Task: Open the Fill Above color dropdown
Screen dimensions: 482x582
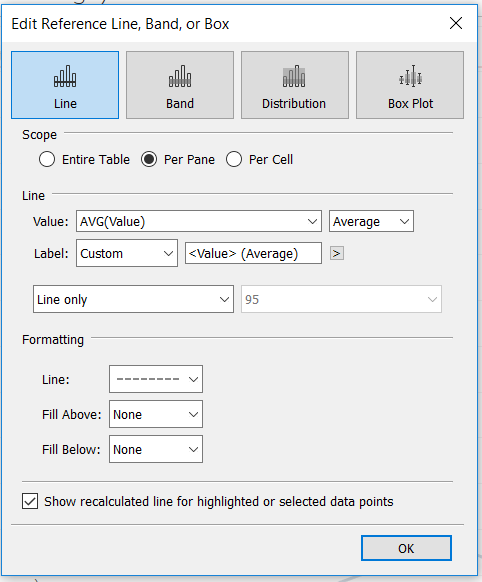Action: 156,414
